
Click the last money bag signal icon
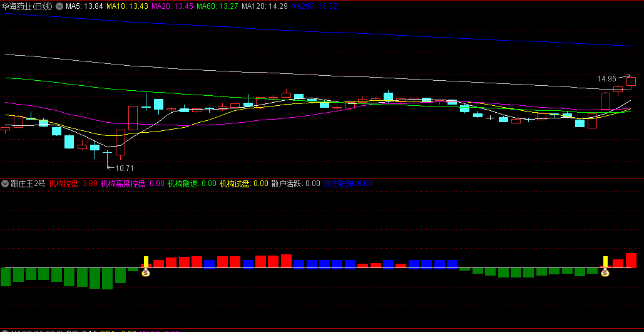[605, 272]
